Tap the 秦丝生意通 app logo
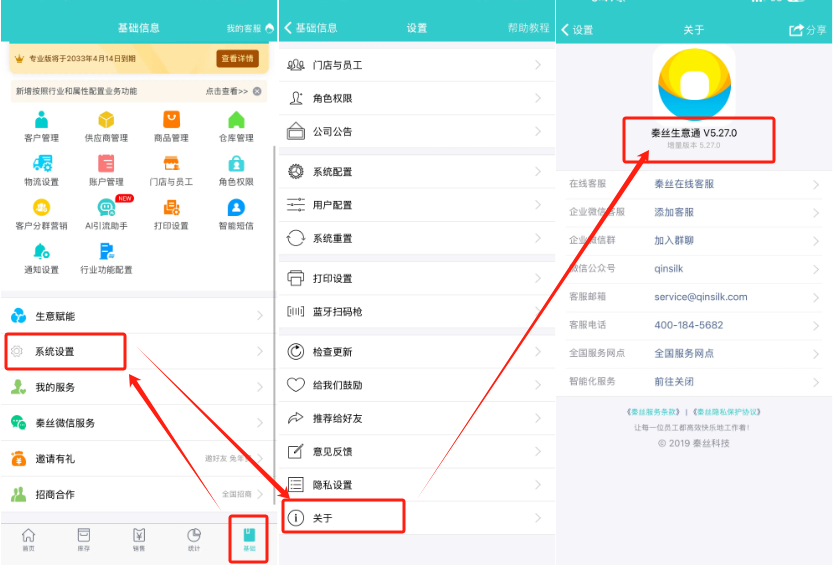836x565 pixels. (x=694, y=84)
